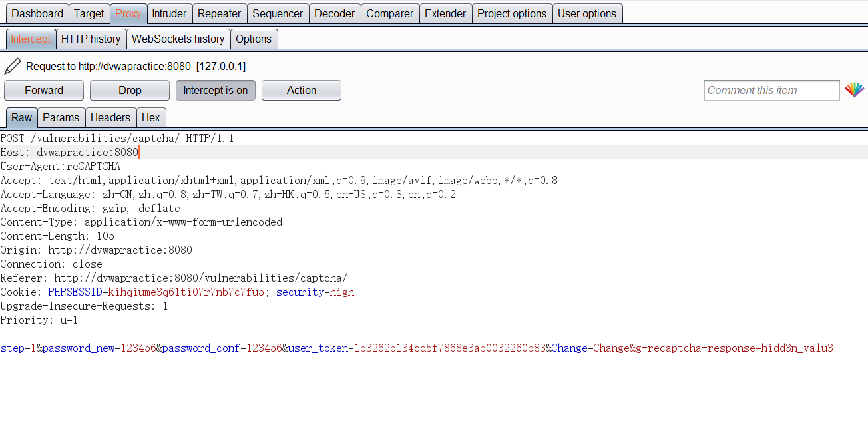This screenshot has width=868, height=427.
Task: Switch to the Params view tab
Action: pyautogui.click(x=61, y=117)
